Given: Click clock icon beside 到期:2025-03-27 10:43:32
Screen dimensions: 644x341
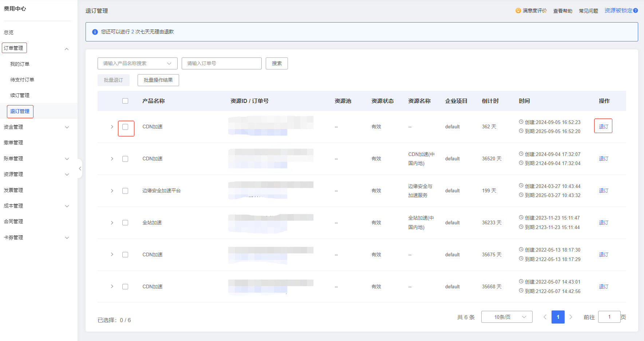Looking at the screenshot, I should [x=521, y=195].
